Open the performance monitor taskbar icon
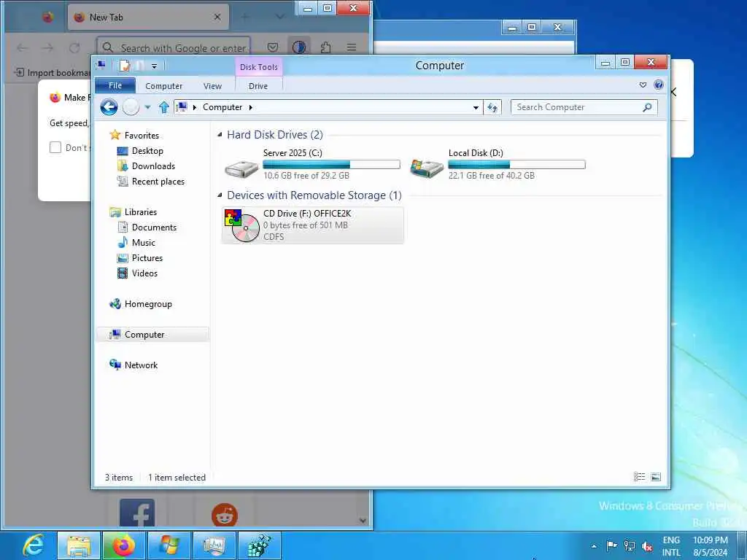The image size is (747, 560). (214, 545)
